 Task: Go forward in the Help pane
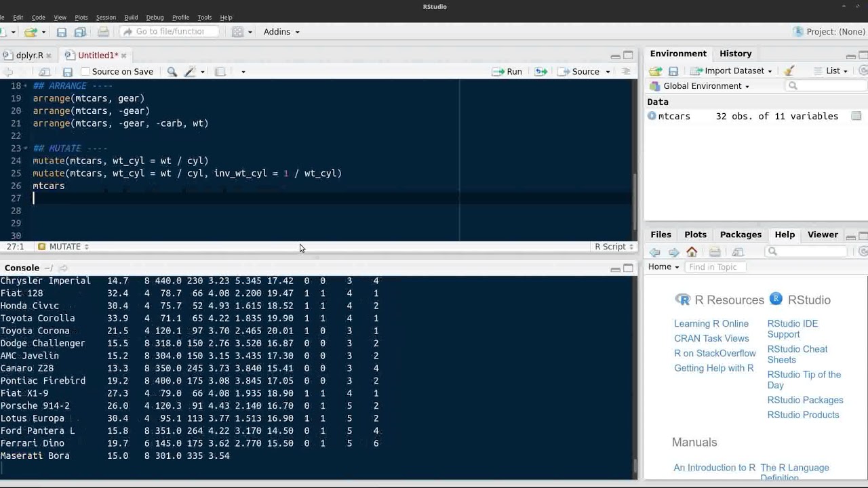tap(673, 252)
